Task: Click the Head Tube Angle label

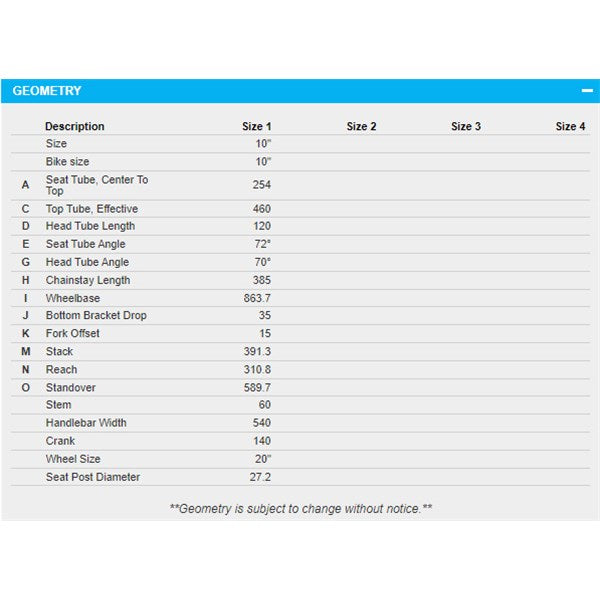Action: (x=88, y=262)
